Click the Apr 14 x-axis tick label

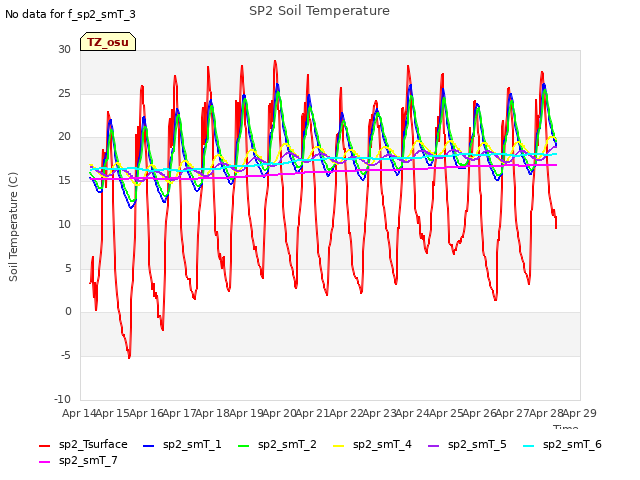pos(79,413)
